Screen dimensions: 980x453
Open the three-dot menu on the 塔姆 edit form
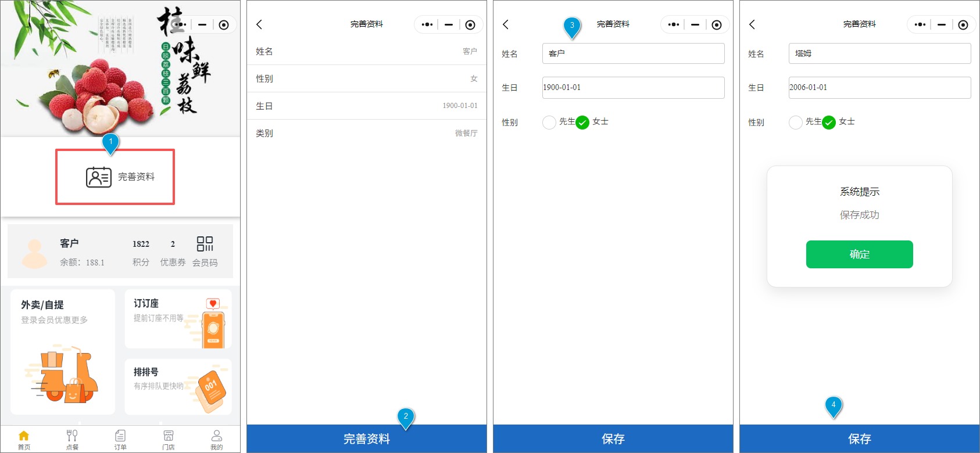920,25
